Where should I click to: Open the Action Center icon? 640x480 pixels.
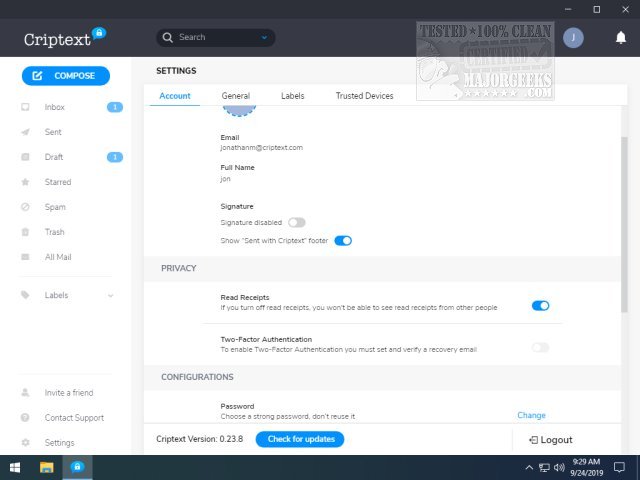tap(619, 467)
